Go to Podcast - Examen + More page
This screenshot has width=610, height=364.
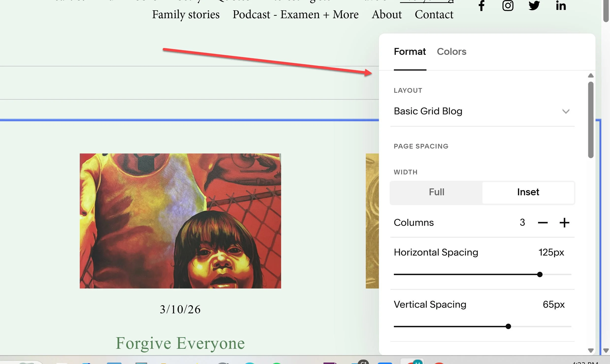295,15
